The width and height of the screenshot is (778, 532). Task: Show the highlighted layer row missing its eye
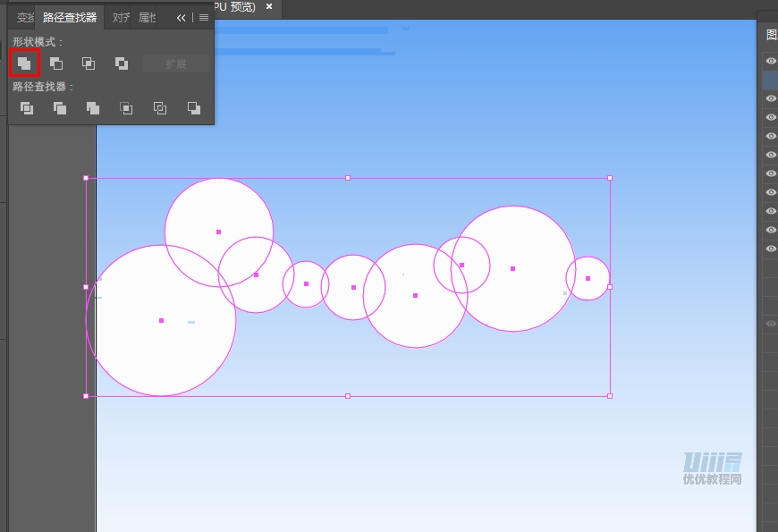tap(771, 80)
